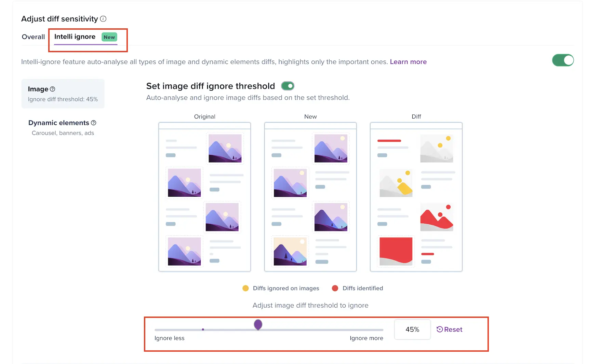
Task: Open the Learn more link
Action: 408,62
